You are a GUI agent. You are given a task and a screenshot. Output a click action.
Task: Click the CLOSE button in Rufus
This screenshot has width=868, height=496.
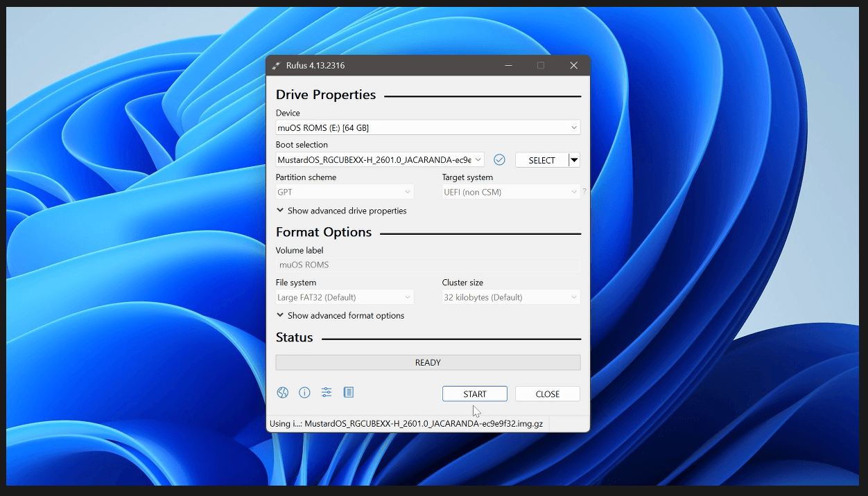click(x=548, y=394)
